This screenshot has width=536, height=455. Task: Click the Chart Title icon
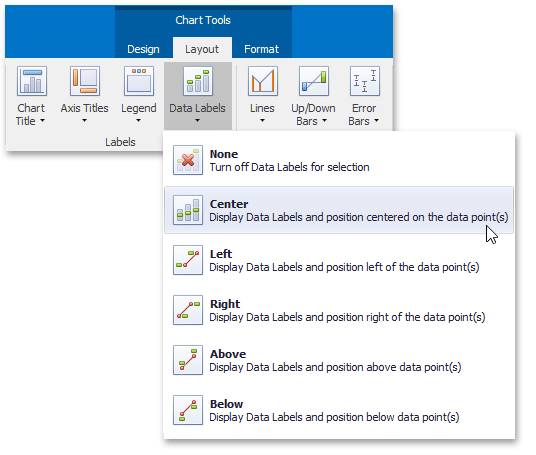[32, 81]
